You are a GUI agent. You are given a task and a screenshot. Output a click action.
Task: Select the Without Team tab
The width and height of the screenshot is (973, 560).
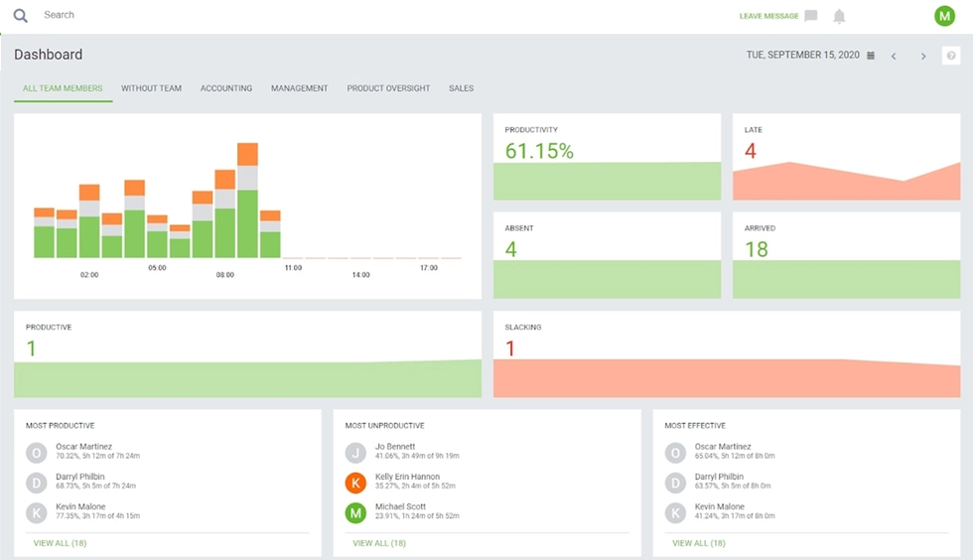pos(151,88)
